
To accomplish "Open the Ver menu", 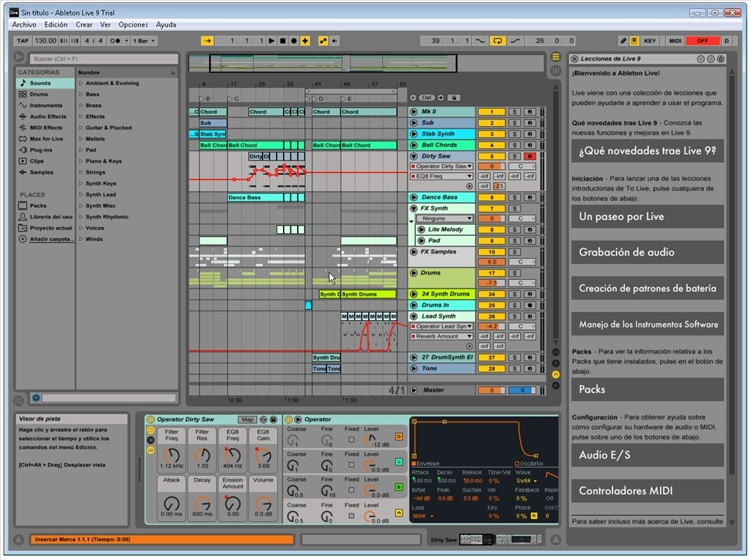I will tap(106, 24).
